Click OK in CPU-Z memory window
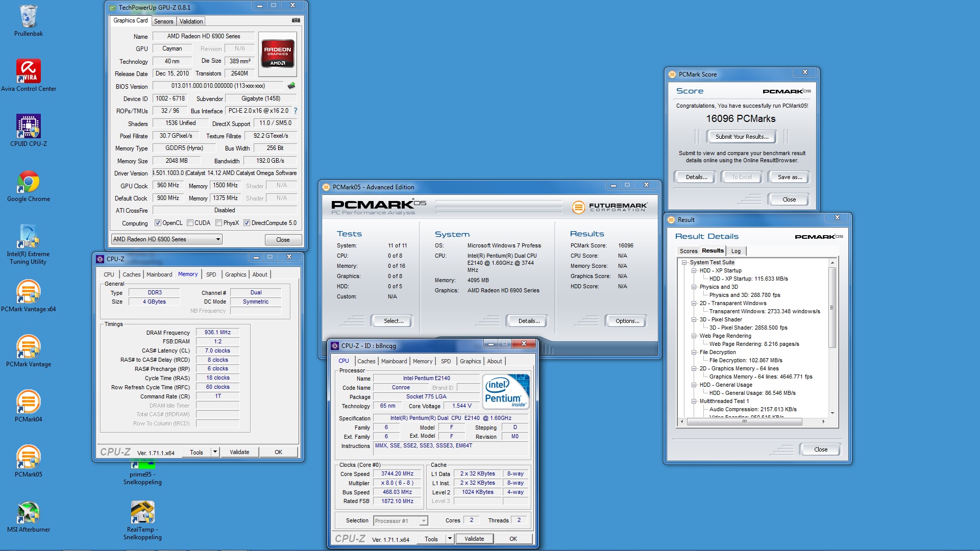The width and height of the screenshot is (980, 551). [278, 452]
